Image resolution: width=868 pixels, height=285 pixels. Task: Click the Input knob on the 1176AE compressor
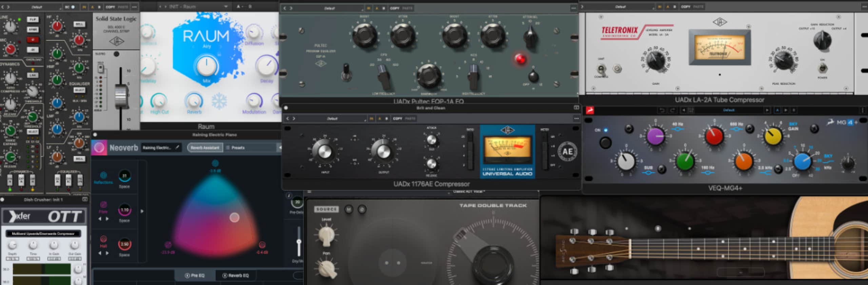tap(324, 152)
